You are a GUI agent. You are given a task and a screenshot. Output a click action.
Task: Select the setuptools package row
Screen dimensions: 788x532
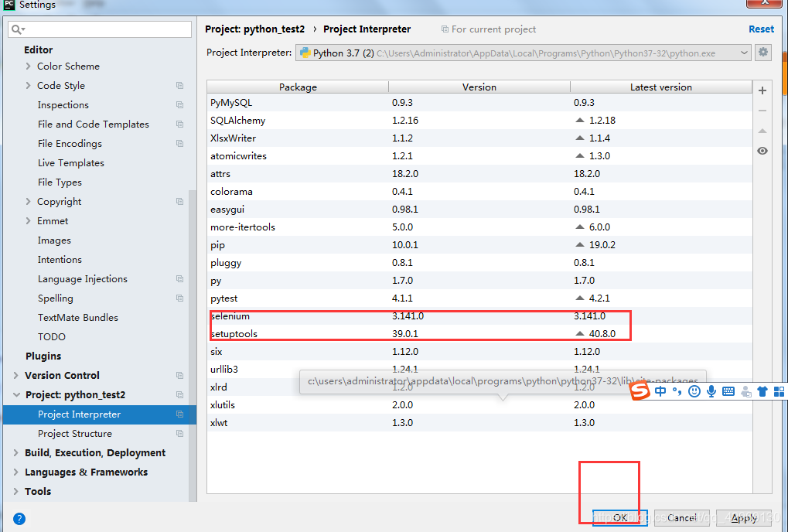click(479, 333)
